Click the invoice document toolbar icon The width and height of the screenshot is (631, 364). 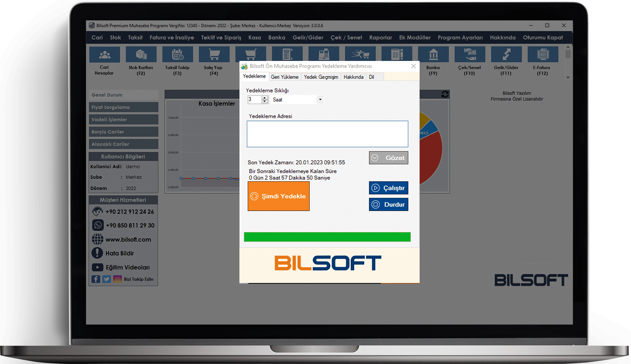[287, 54]
